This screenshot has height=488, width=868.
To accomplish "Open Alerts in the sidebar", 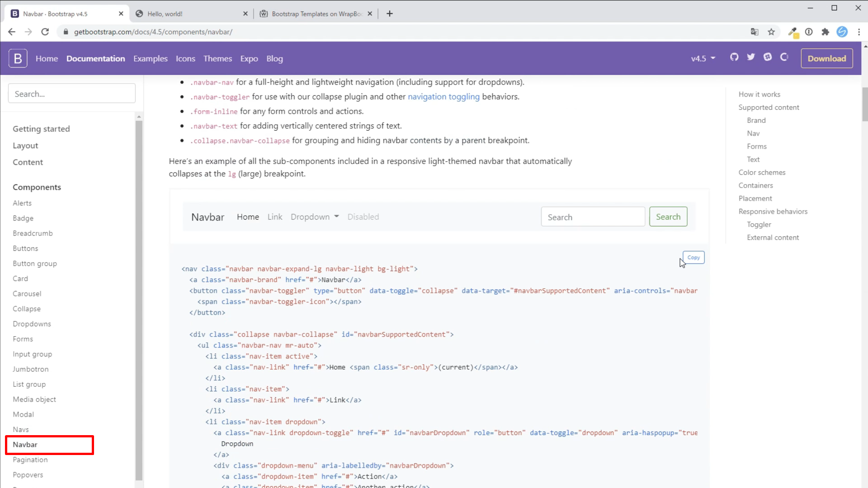I will (x=22, y=203).
